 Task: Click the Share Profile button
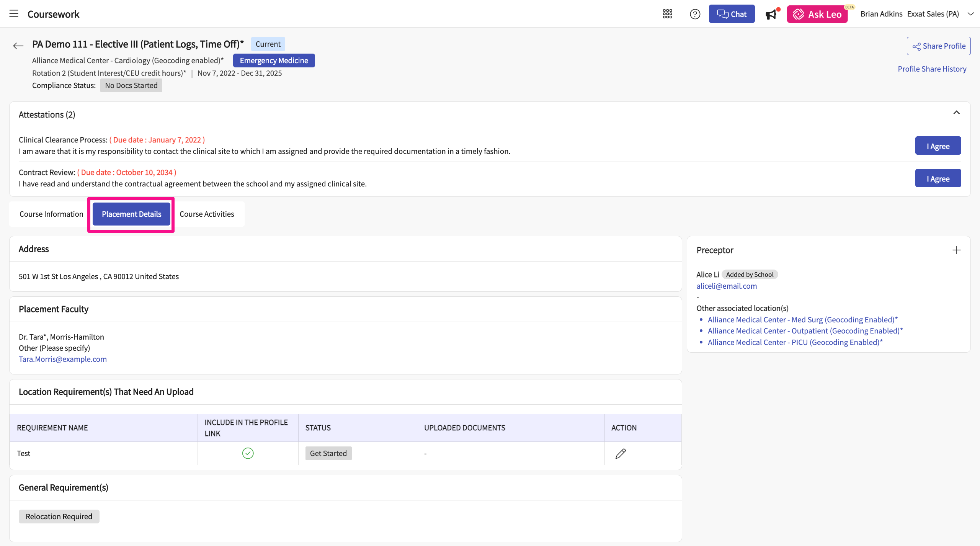(x=939, y=46)
